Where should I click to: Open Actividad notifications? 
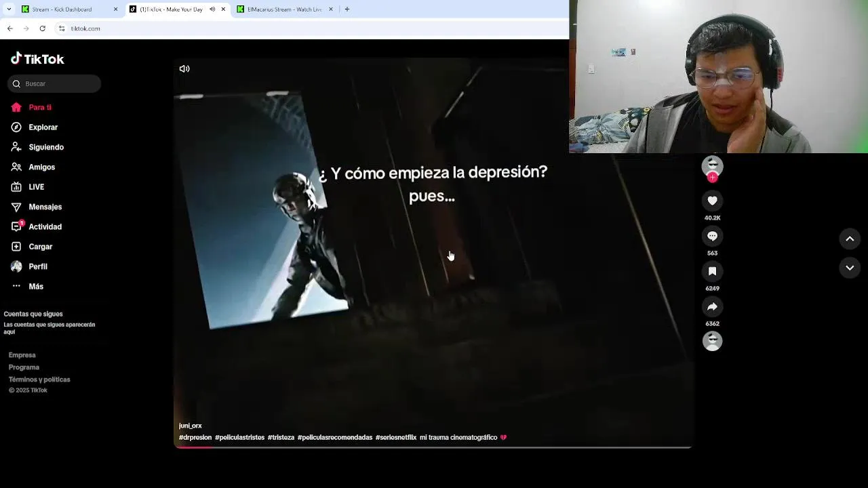pos(36,226)
